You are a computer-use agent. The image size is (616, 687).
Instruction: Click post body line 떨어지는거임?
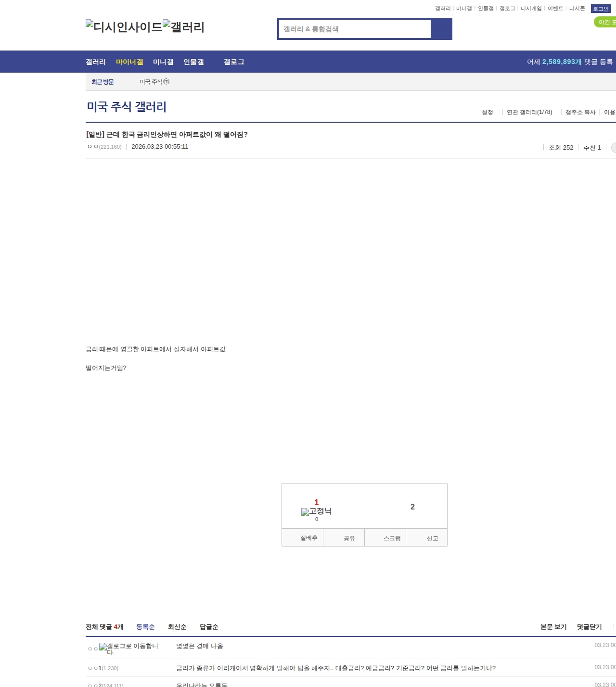coord(106,368)
